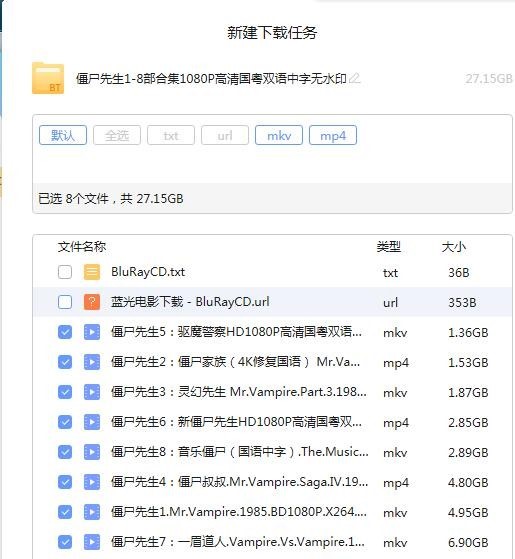Toggle the txt file type filter
Screen dimensions: 515x559
(171, 135)
